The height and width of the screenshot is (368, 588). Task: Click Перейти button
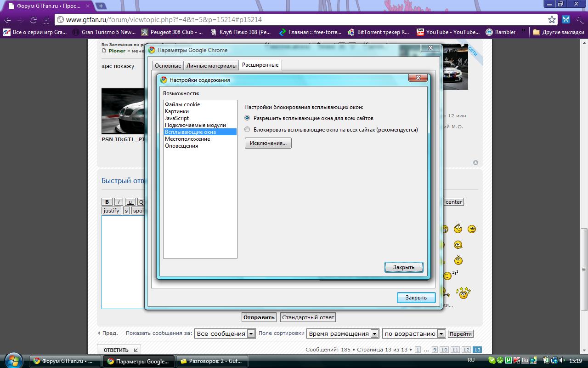click(x=461, y=334)
